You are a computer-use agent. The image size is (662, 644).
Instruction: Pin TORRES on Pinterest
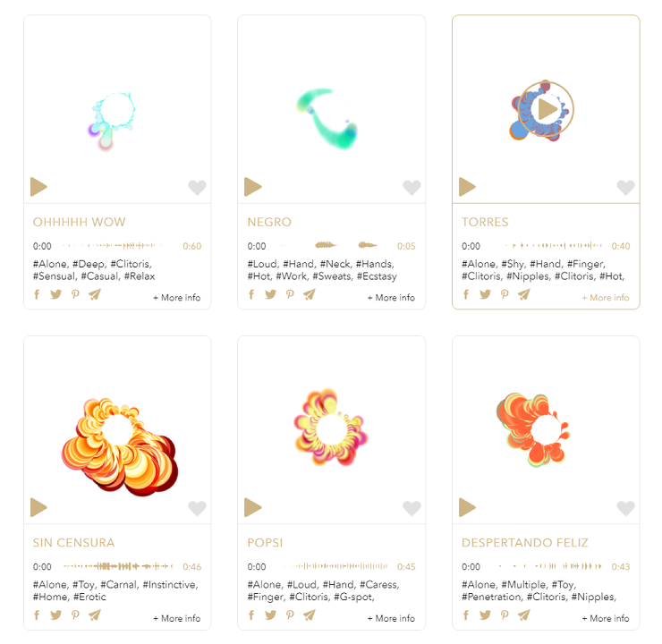[505, 294]
